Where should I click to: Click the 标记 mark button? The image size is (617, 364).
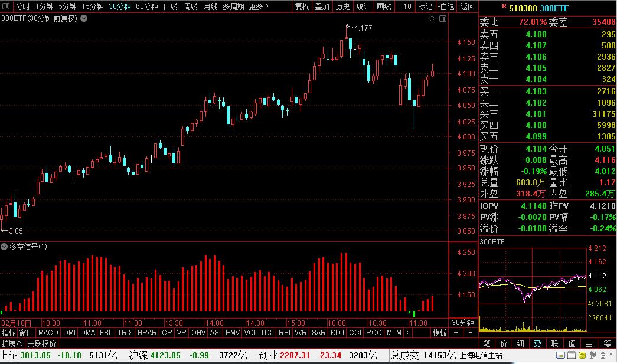[x=425, y=6]
